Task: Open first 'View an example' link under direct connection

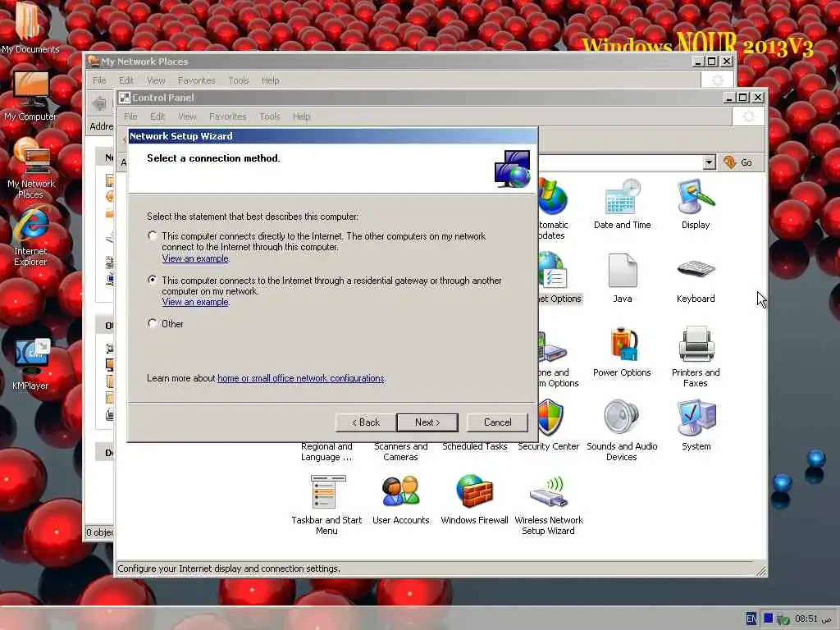Action: point(195,258)
